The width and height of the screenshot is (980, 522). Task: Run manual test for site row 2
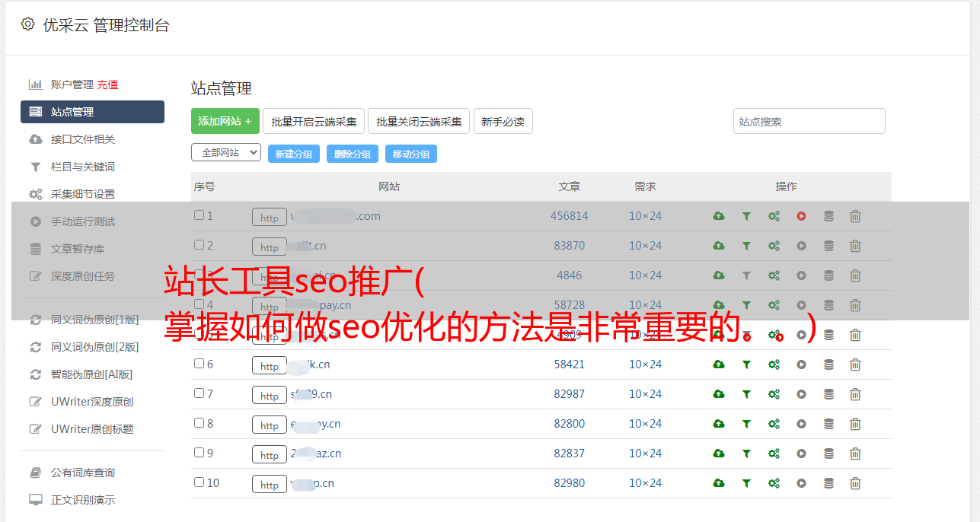801,246
